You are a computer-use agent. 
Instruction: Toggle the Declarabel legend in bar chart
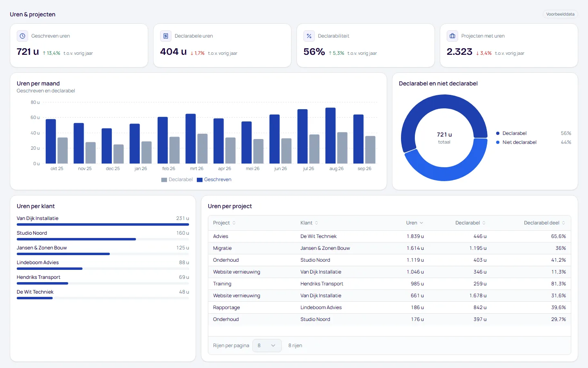tap(177, 180)
